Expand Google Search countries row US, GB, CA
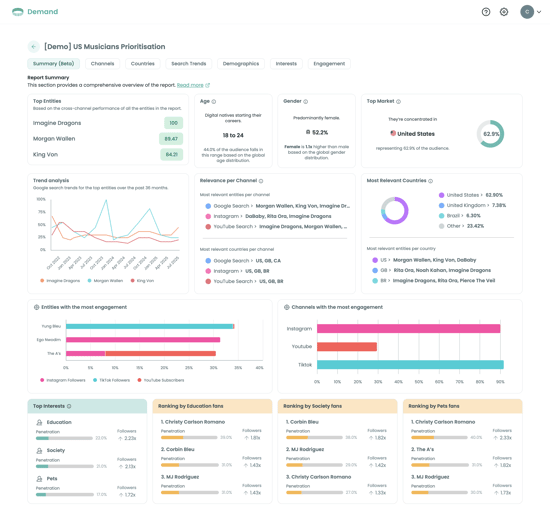This screenshot has height=520, width=550. click(243, 261)
